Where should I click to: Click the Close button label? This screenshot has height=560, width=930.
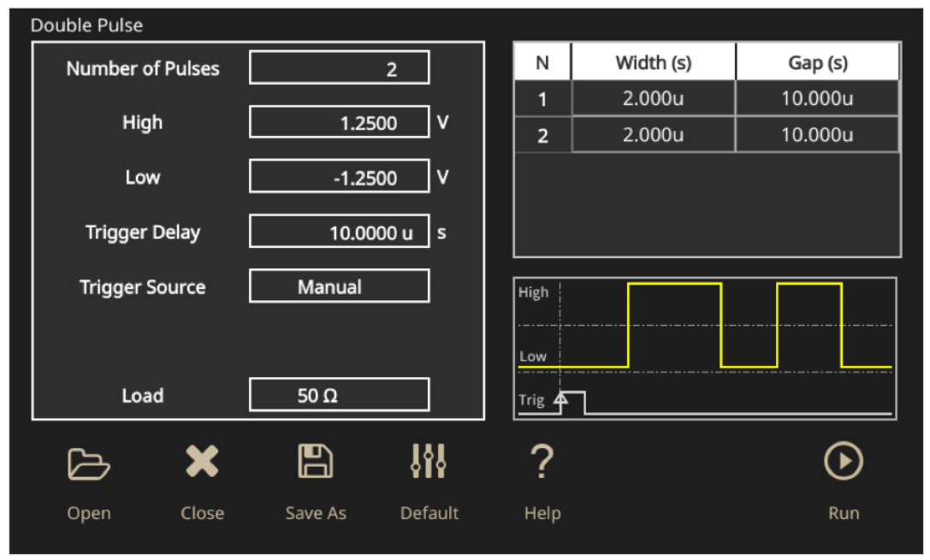(202, 513)
